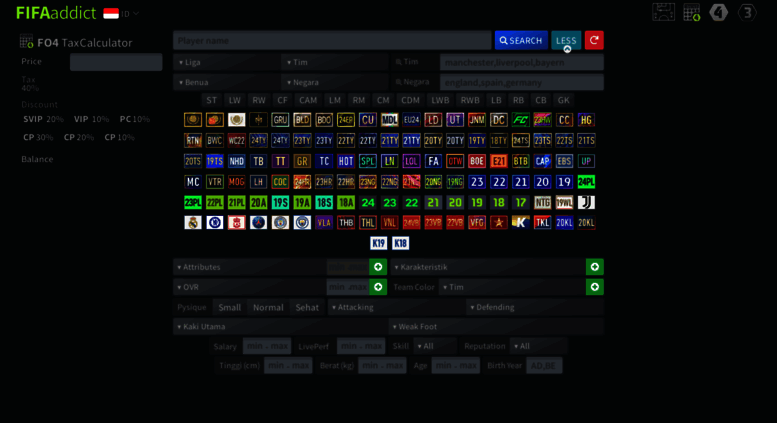777x423 pixels.
Task: Click the Birth Year field
Action: click(x=544, y=366)
